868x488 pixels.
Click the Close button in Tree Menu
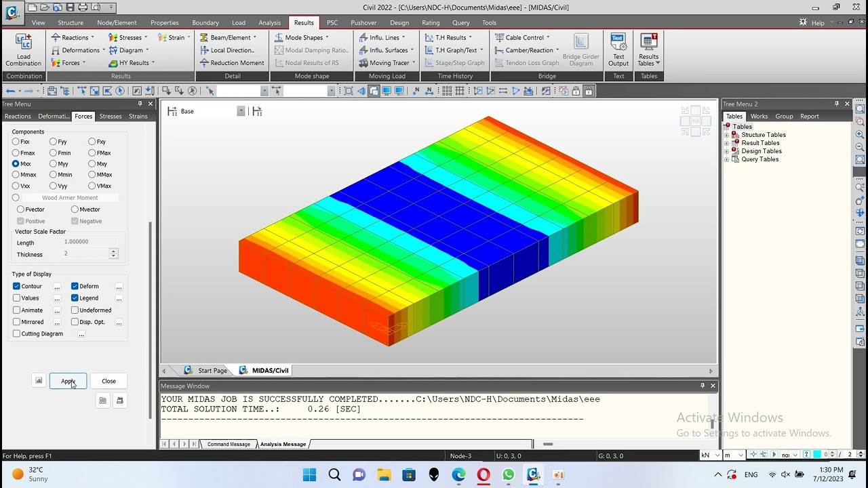pos(108,381)
